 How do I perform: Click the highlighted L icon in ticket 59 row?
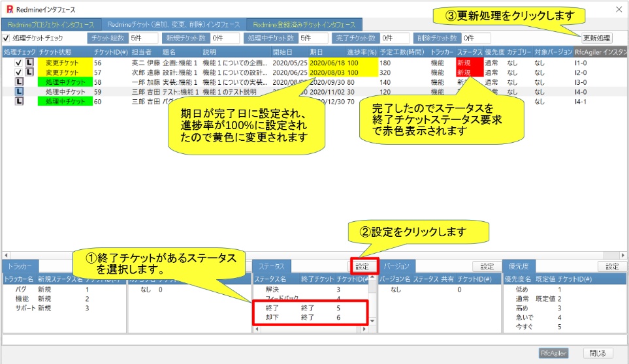19,91
